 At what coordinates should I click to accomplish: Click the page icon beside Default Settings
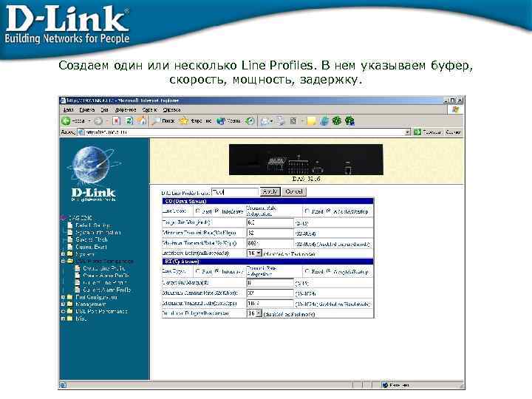(x=70, y=225)
